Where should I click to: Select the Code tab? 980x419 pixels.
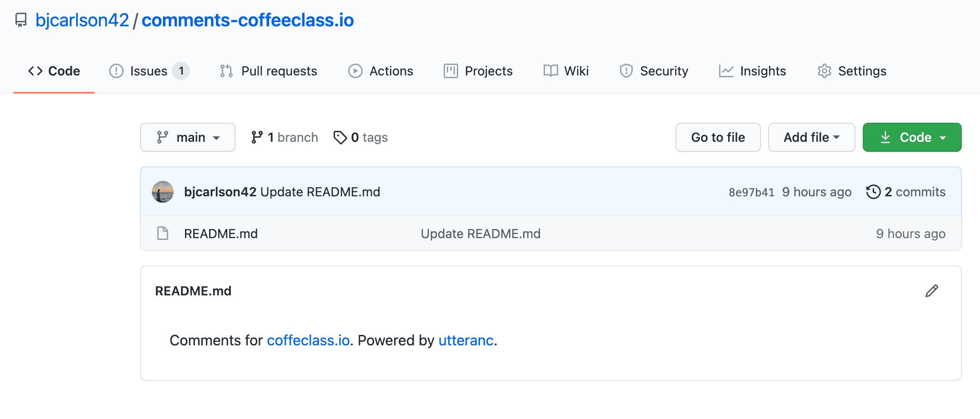(54, 71)
